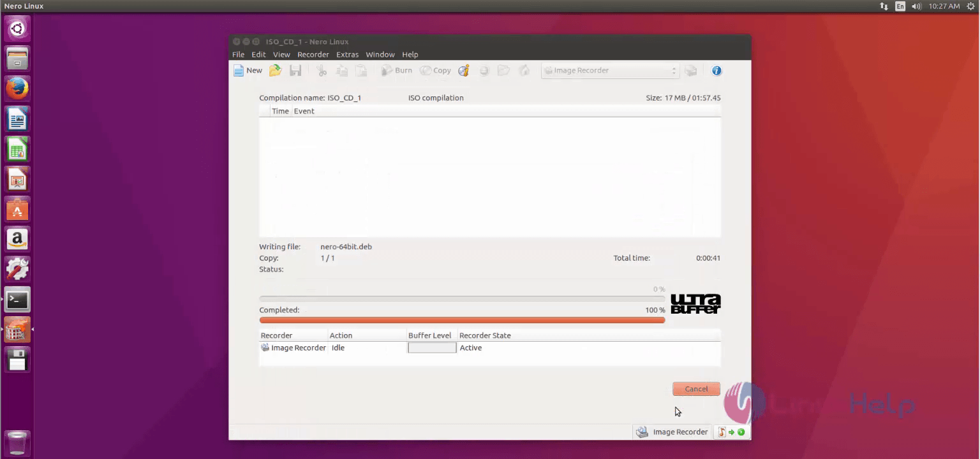Click the Time column header
This screenshot has height=459, width=980.
(x=280, y=111)
